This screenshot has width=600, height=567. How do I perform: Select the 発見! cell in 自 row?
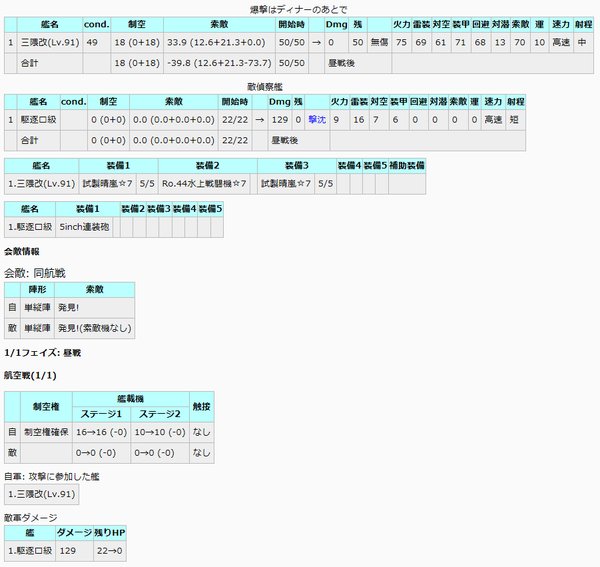pos(95,308)
